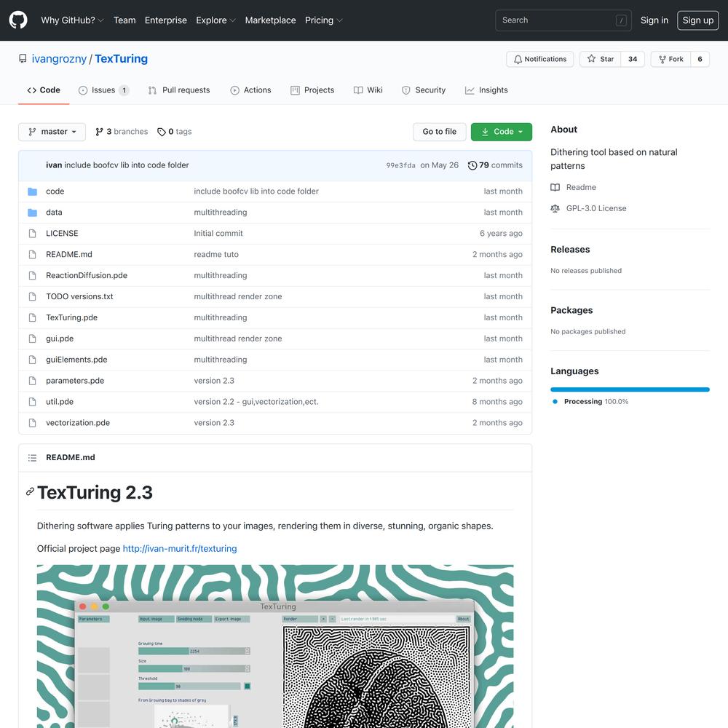Click the commit history clock icon
Screen dimensions: 728x728
tap(472, 165)
